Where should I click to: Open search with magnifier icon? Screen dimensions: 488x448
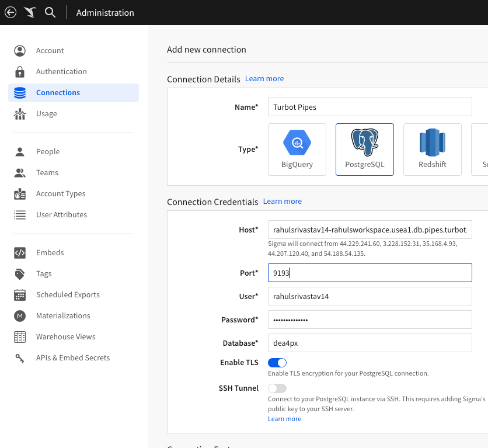(50, 12)
